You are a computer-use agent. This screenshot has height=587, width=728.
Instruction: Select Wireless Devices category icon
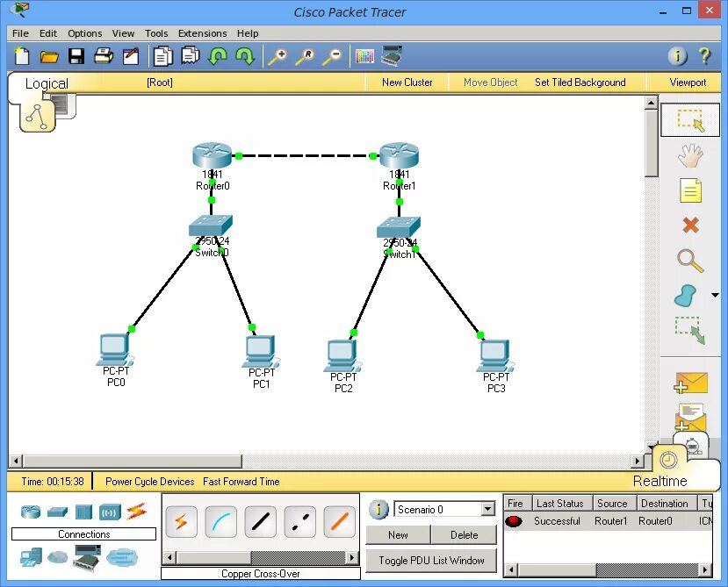click(x=110, y=512)
